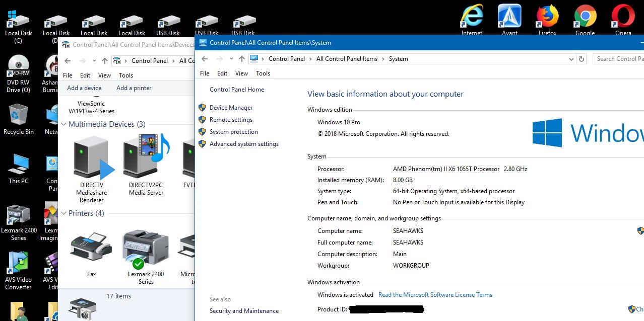Screen dimensions: 644x321
Task: Go back in Devices and Printers window
Action: (68, 61)
